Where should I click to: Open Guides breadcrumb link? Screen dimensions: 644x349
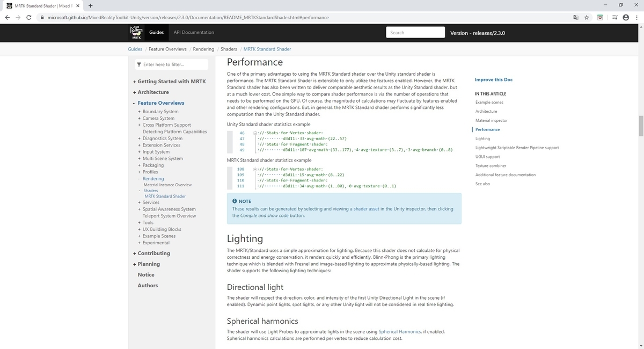135,49
